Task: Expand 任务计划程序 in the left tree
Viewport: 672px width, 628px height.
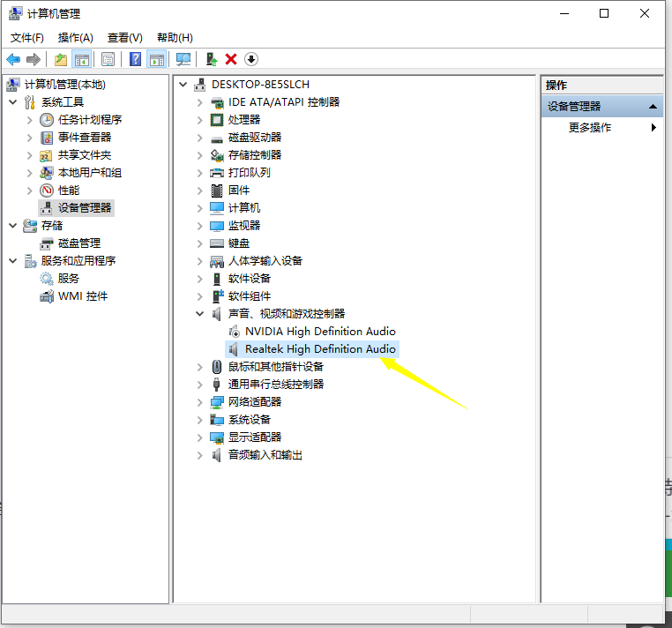Action: [x=29, y=120]
